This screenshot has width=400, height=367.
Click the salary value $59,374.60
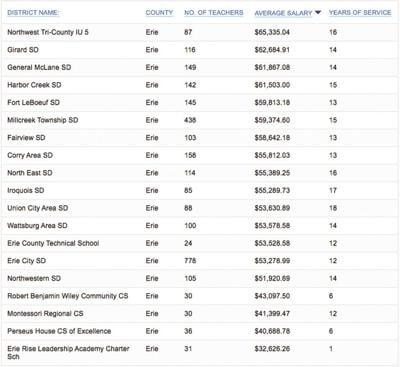tap(272, 120)
